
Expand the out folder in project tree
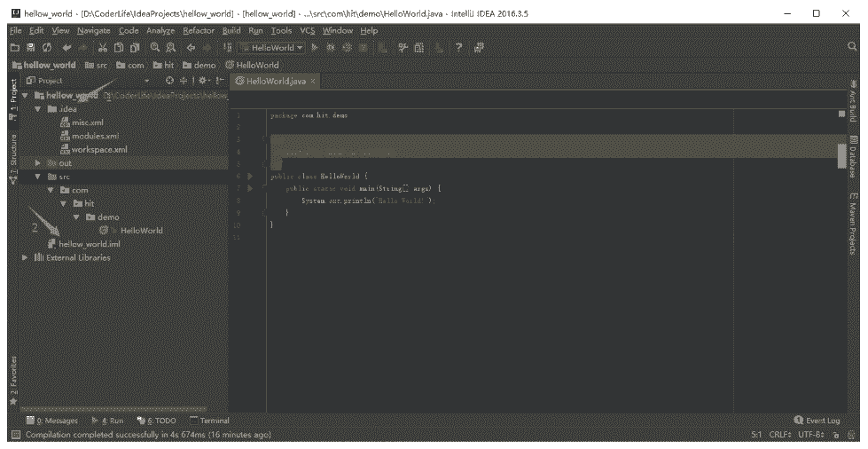tap(37, 163)
